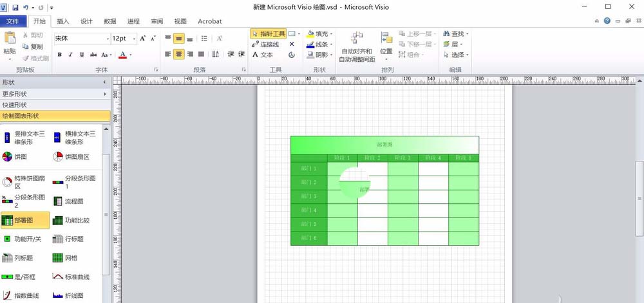Select the Normal curve (标准曲线) shape
Viewport: 644px width, 303px height.
[x=71, y=277]
